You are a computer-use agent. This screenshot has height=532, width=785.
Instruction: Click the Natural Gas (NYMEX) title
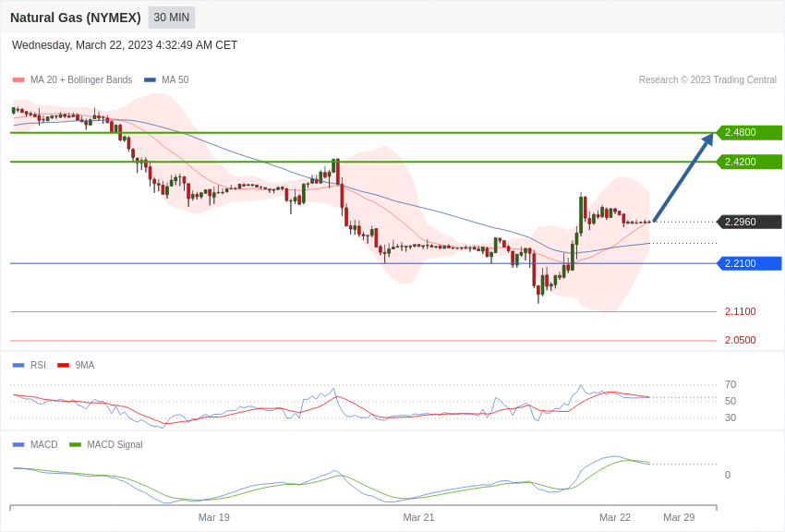tap(76, 18)
